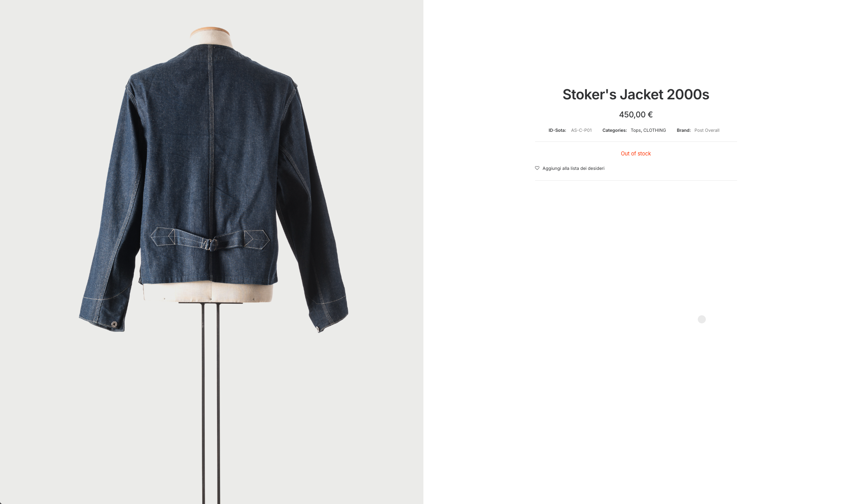Open the Tops category link

point(636,130)
